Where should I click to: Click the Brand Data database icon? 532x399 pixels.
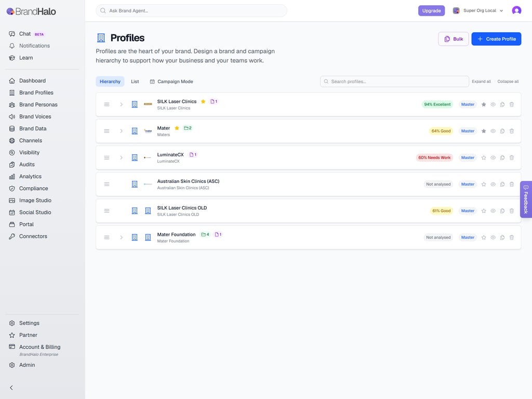(12, 129)
